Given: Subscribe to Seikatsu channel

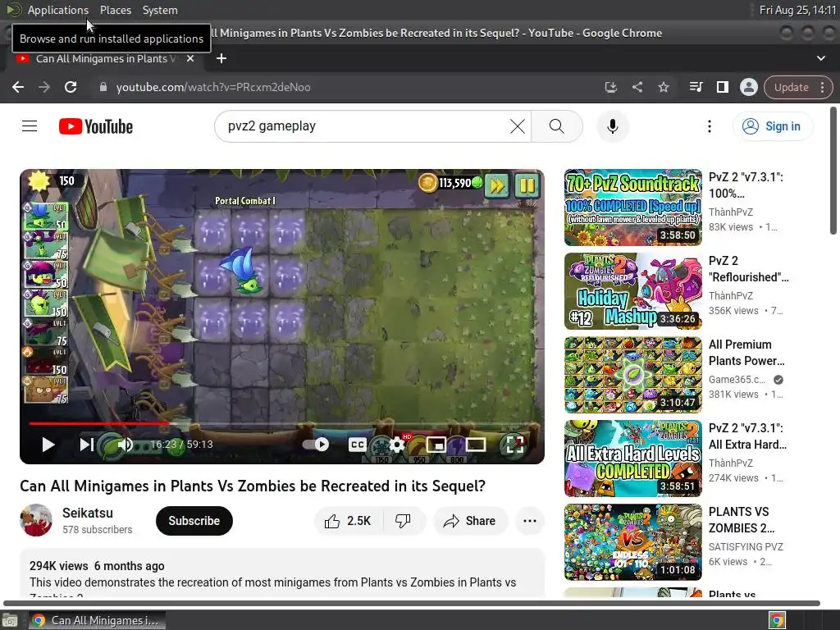Looking at the screenshot, I should click(x=194, y=521).
